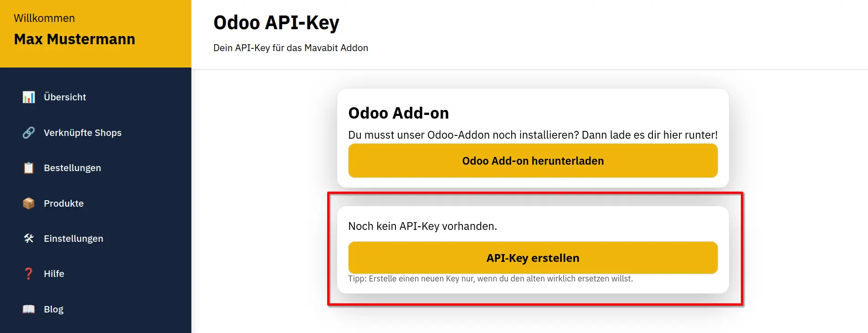Open the Übersicht menu entry
This screenshot has width=868, height=333.
pyautogui.click(x=65, y=97)
